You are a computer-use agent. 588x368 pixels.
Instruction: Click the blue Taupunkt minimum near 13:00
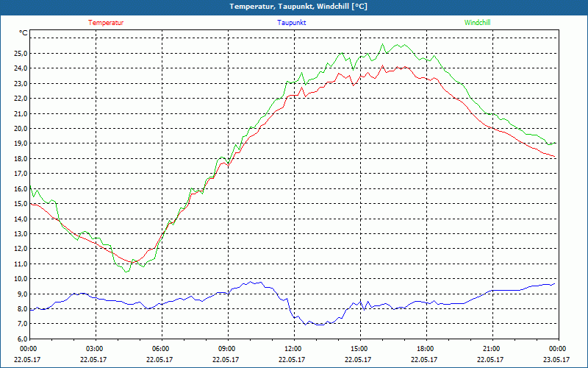click(x=320, y=325)
